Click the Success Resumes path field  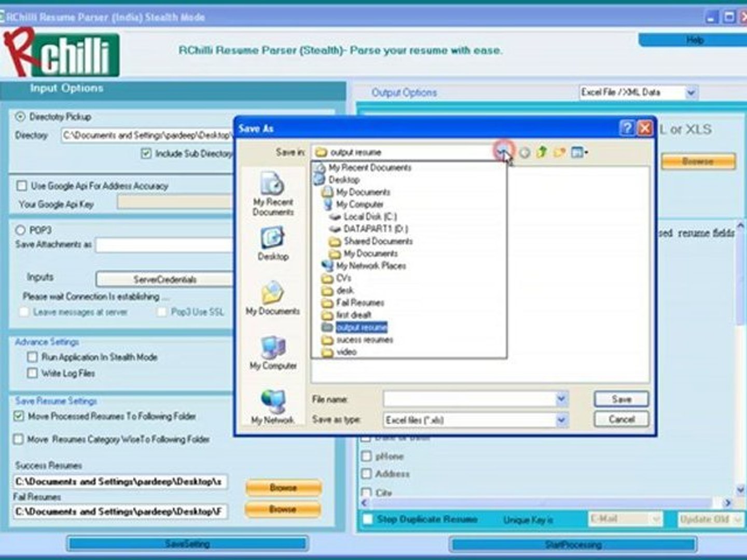[120, 482]
